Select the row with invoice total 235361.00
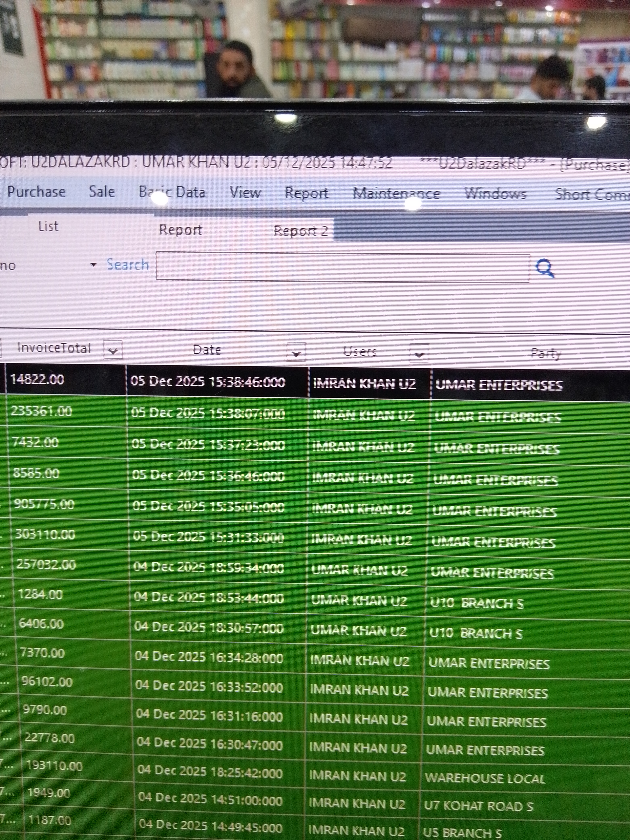Viewport: 630px width, 840px height. (x=41, y=411)
